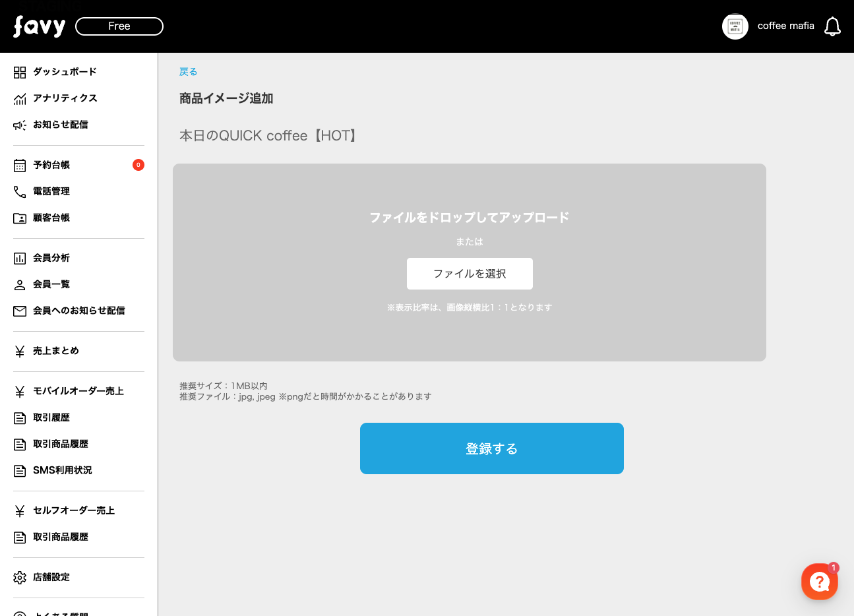Click the 会員分析 bar chart icon
This screenshot has width=854, height=616.
pyautogui.click(x=20, y=258)
